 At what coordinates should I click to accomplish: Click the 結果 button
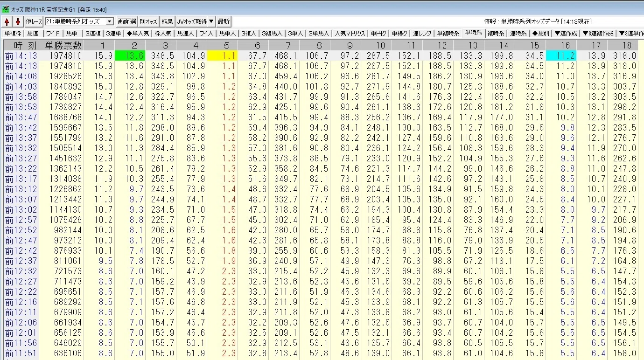point(167,21)
